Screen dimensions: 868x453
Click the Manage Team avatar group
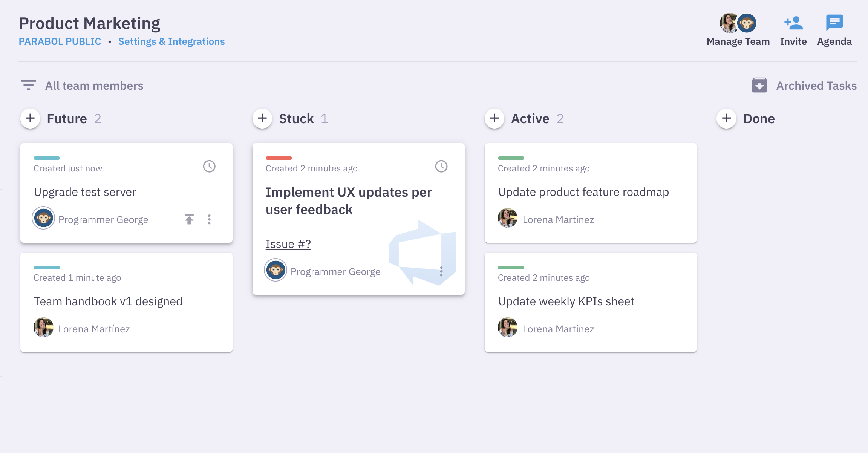[x=738, y=23]
